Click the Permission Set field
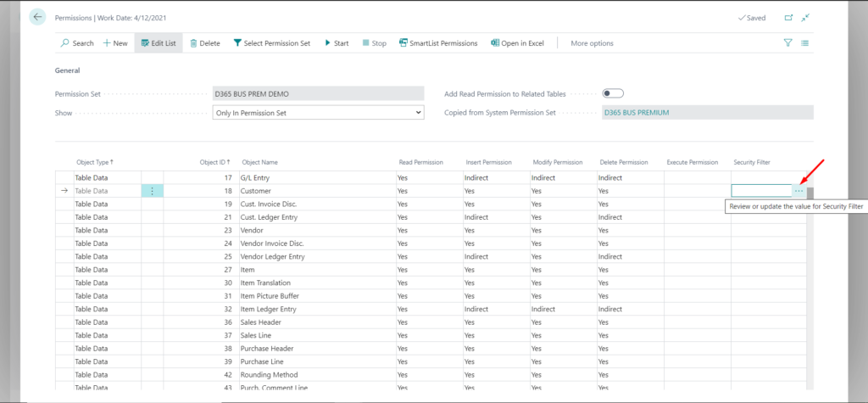The height and width of the screenshot is (403, 868). 319,93
